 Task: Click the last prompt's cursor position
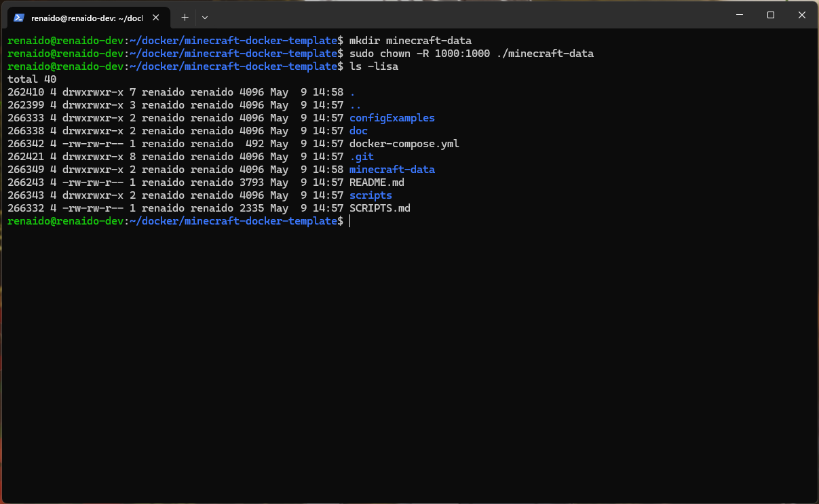point(350,221)
